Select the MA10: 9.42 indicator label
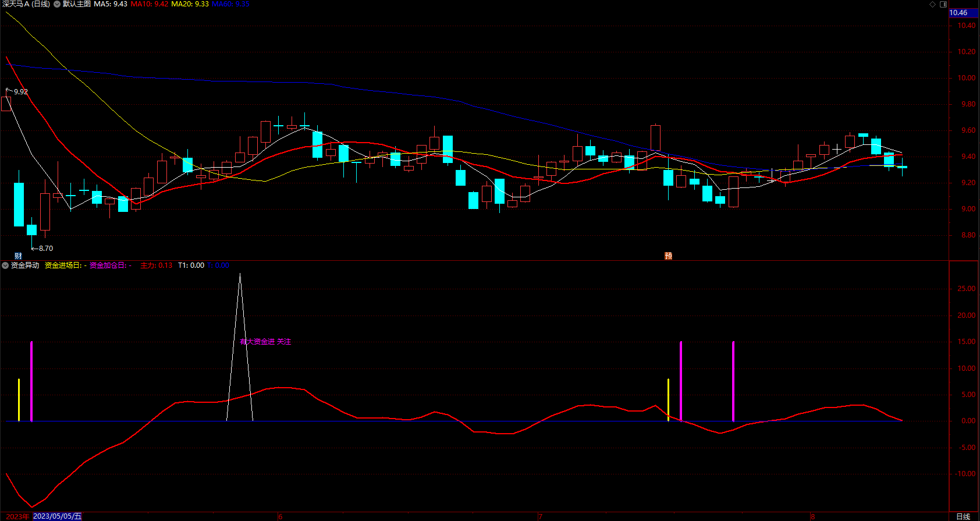Image resolution: width=980 pixels, height=521 pixels. click(x=150, y=4)
